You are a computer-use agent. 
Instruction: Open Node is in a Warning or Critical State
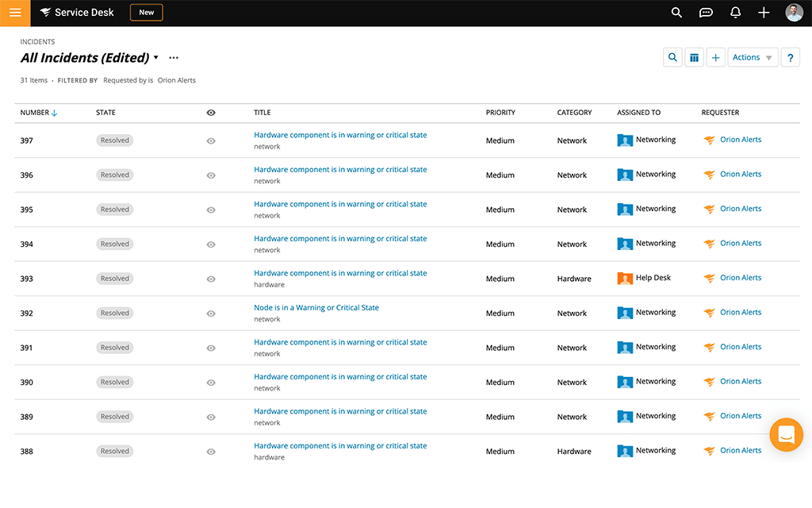316,307
